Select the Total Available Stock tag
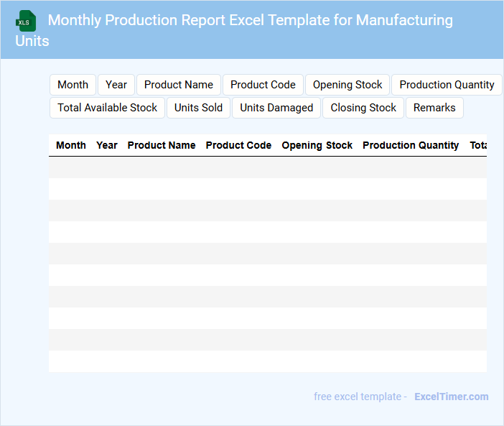Image resolution: width=504 pixels, height=426 pixels. coord(108,108)
